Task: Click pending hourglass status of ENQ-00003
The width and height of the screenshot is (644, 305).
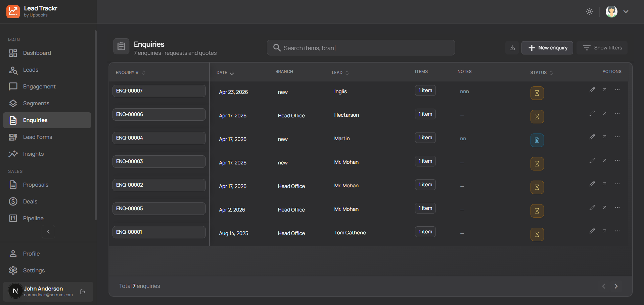Action: (x=537, y=164)
